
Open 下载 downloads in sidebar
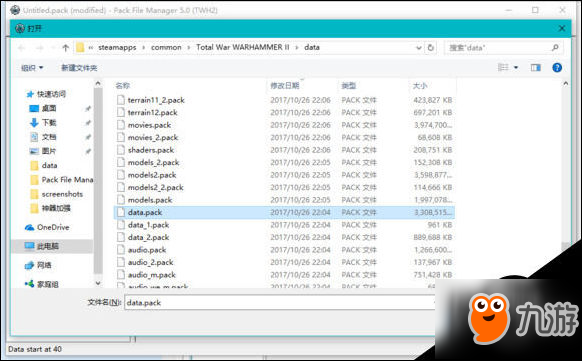pos(49,122)
